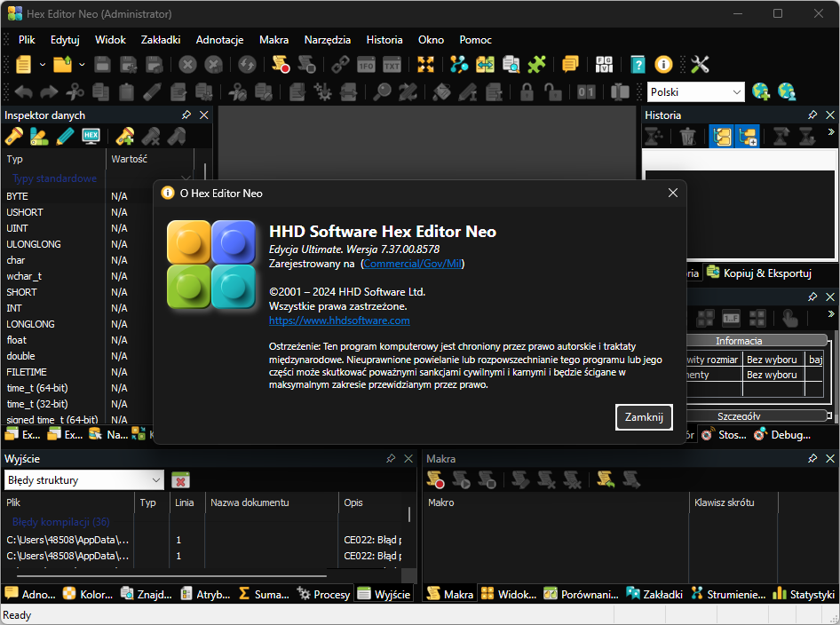840x625 pixels.
Task: Pin the Wyjście panel
Action: [391, 458]
